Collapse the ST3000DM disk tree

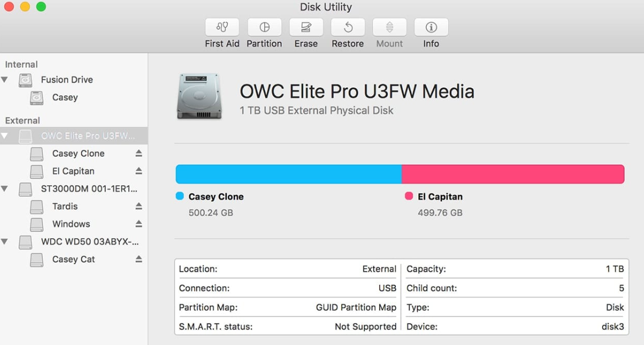click(5, 189)
